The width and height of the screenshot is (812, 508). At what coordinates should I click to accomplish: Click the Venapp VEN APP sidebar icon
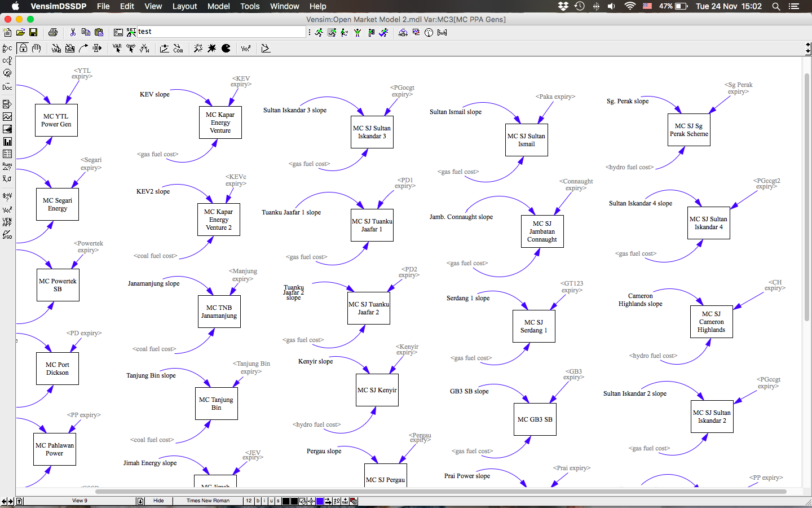pyautogui.click(x=7, y=222)
